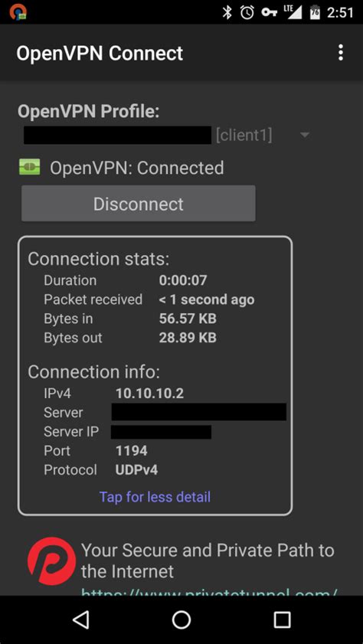363x644 pixels.
Task: Tap the Android home circle button
Action: [x=181, y=619]
